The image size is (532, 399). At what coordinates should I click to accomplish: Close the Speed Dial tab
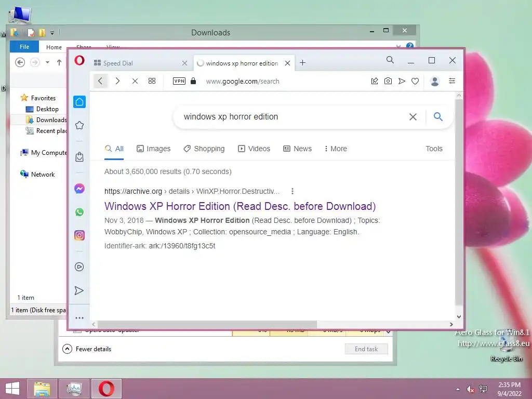184,63
